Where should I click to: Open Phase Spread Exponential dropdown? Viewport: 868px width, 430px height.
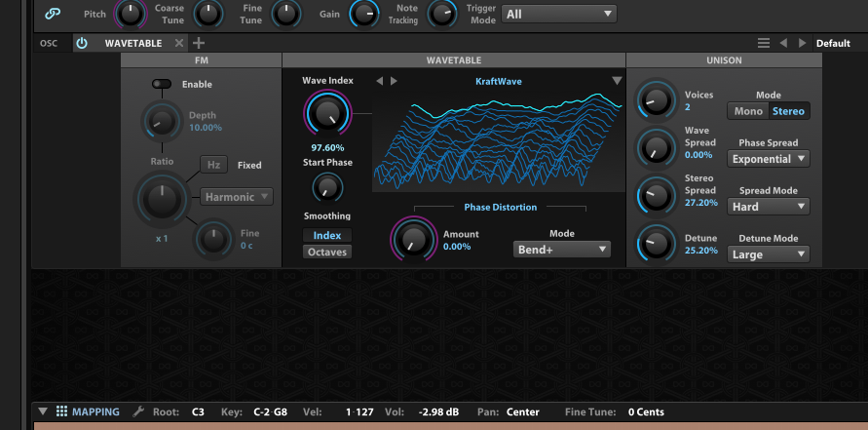[x=769, y=159]
